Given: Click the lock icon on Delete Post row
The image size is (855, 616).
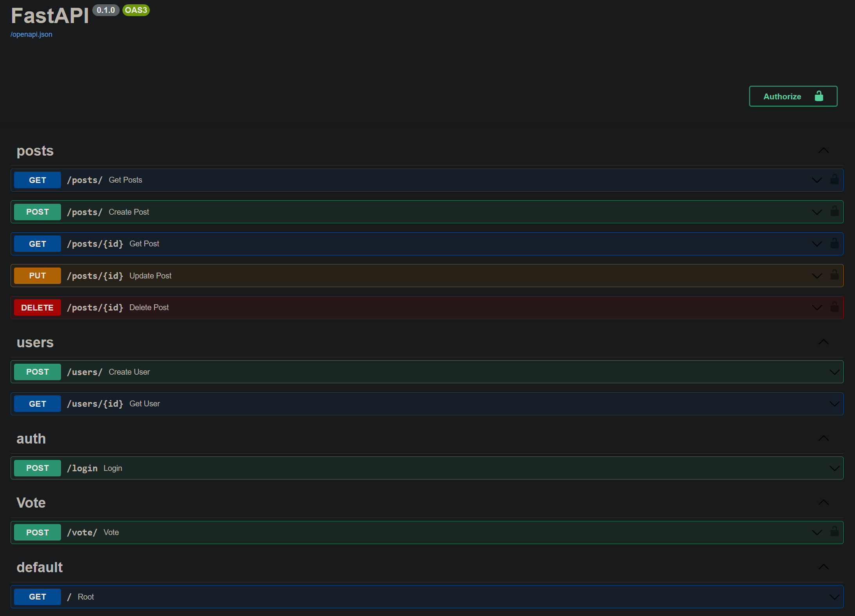Looking at the screenshot, I should pos(834,307).
